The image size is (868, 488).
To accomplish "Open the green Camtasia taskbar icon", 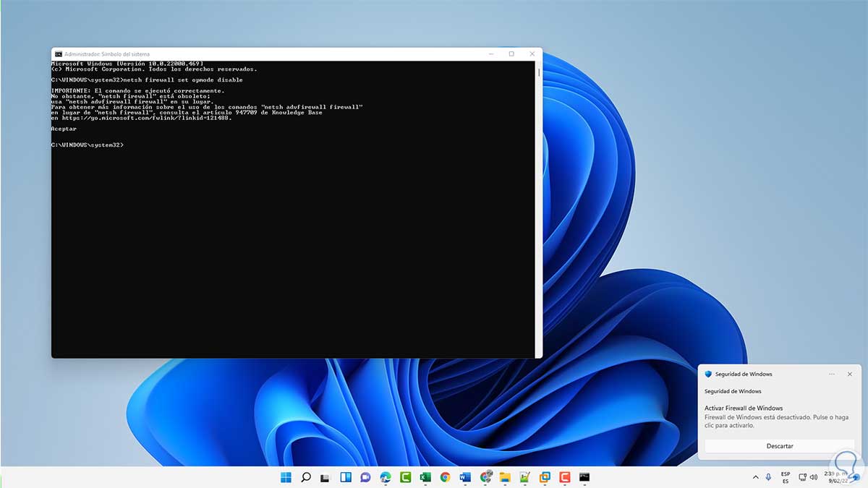I will pos(406,477).
